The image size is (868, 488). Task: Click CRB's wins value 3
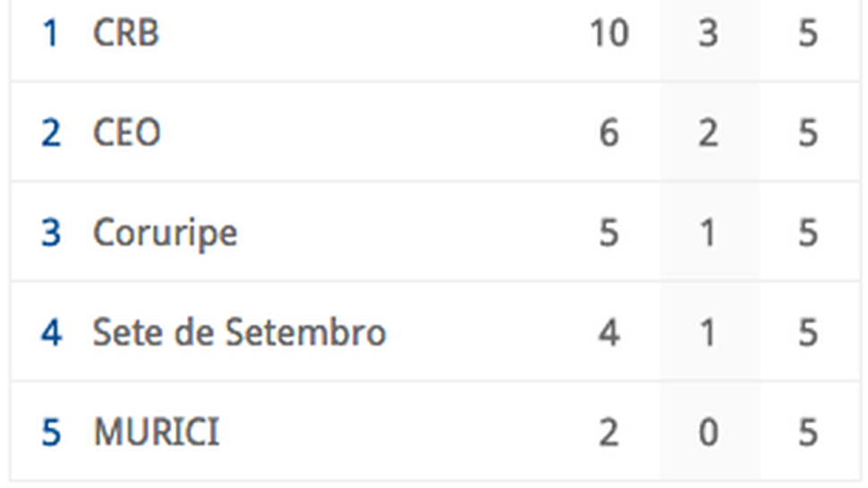(709, 33)
